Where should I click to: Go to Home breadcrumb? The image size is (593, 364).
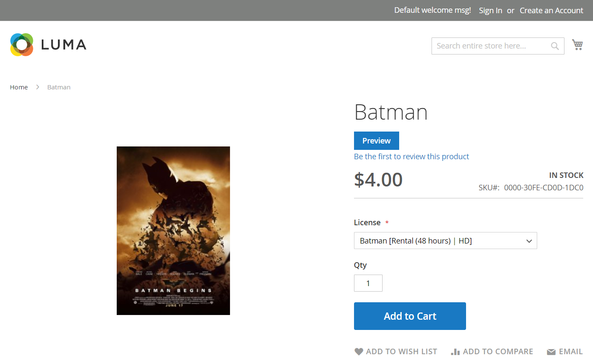[19, 87]
